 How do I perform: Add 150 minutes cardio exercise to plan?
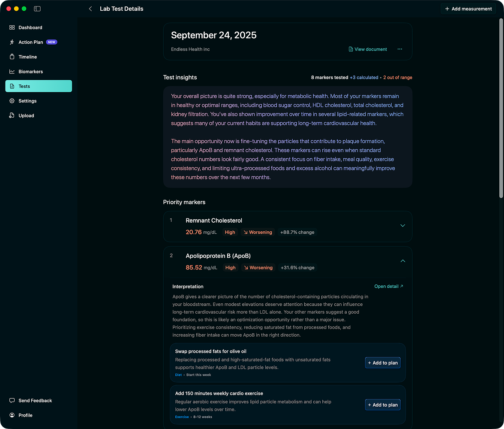pos(382,405)
